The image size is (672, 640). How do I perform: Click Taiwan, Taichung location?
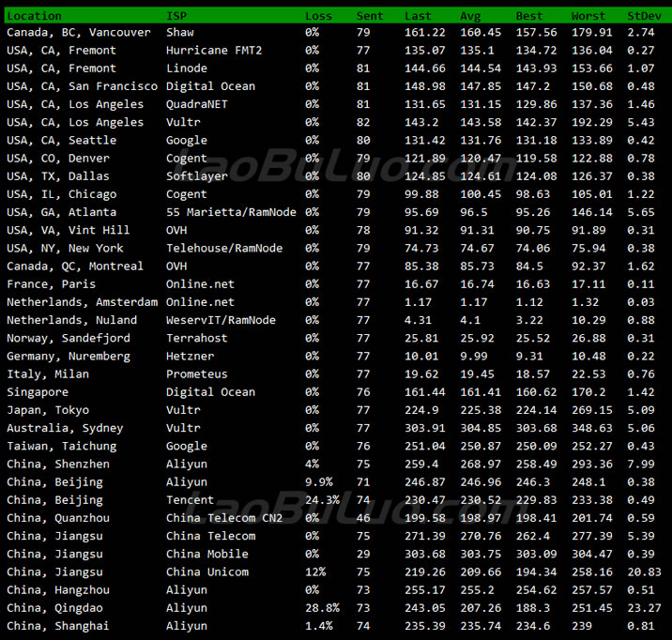click(x=62, y=447)
